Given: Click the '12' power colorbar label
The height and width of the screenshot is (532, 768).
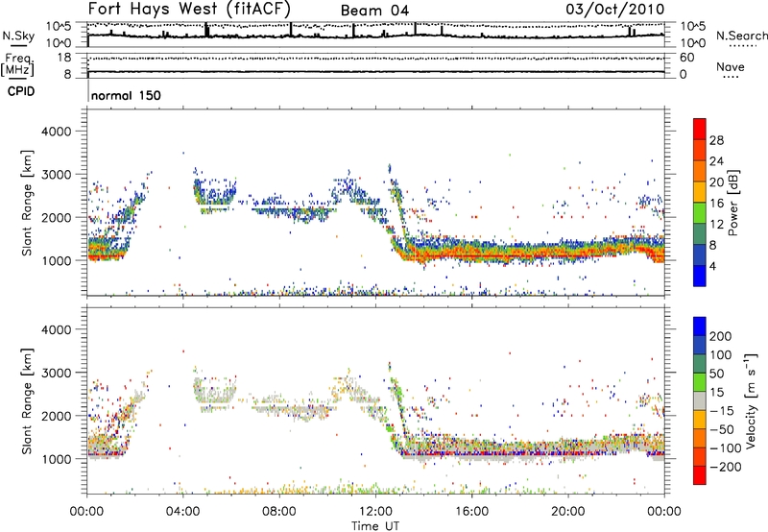Looking at the screenshot, I should (x=716, y=225).
